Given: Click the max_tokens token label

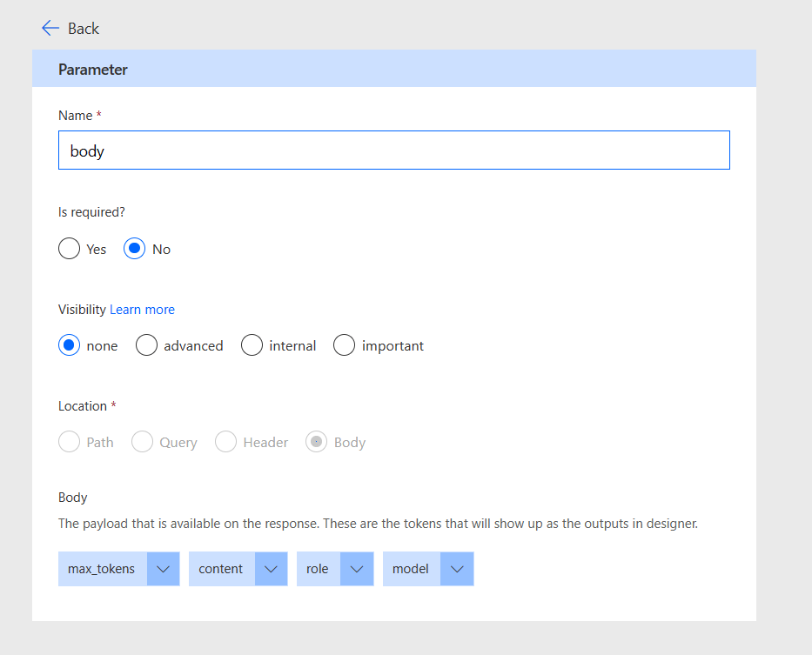Looking at the screenshot, I should click(x=102, y=569).
